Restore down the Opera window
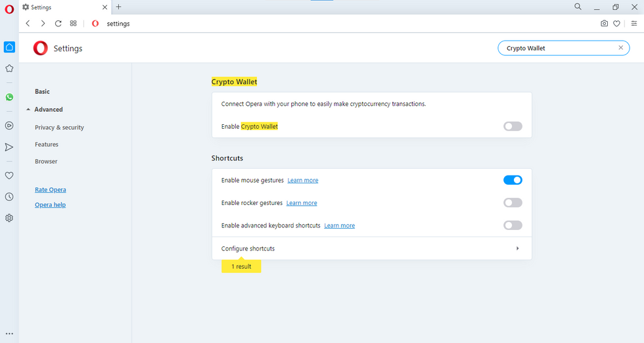644x343 pixels. tap(616, 7)
